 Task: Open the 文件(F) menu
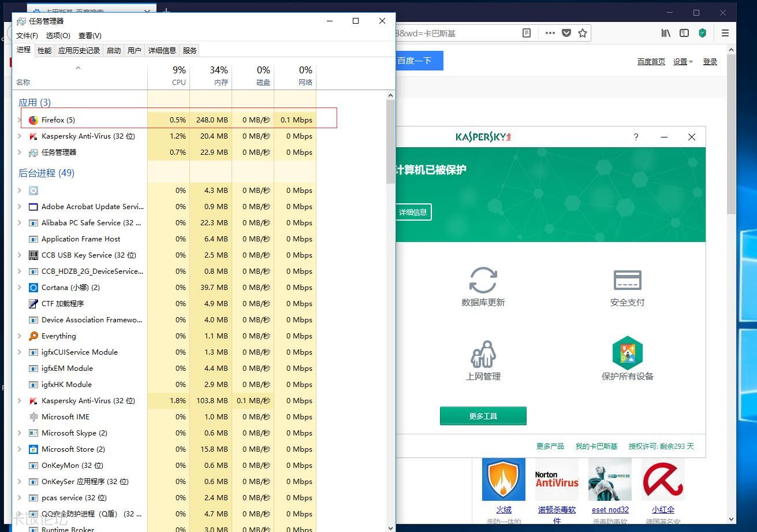(x=27, y=36)
